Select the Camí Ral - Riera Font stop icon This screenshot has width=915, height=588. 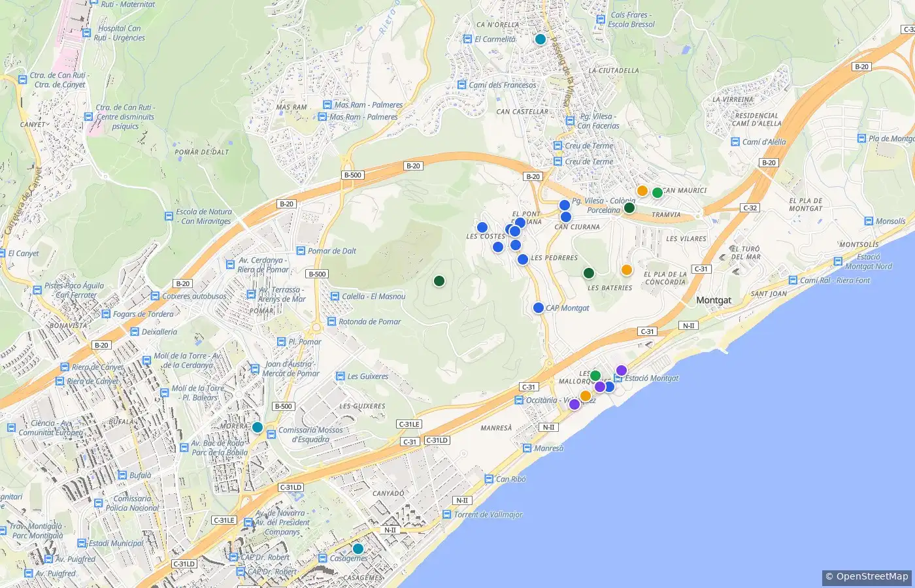tap(793, 280)
